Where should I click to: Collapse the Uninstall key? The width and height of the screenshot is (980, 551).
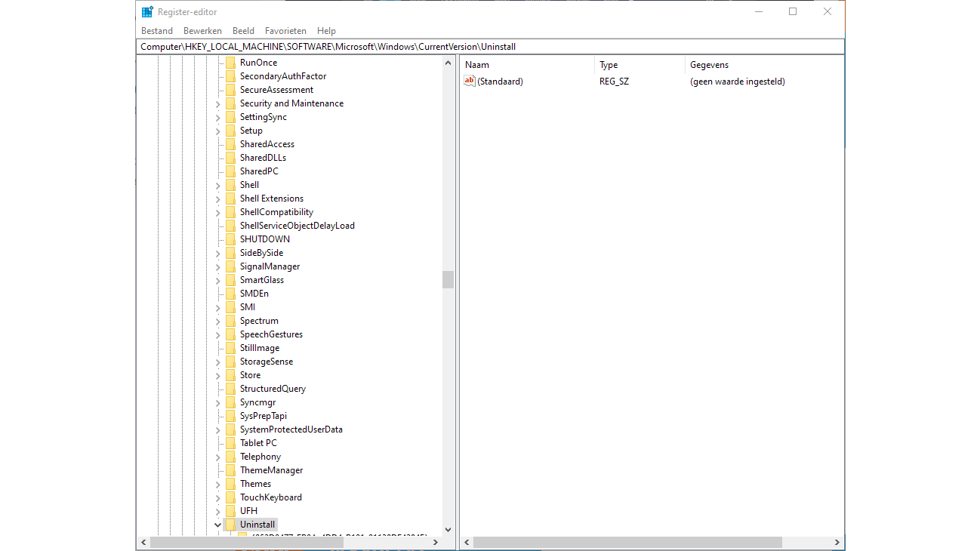coord(218,525)
